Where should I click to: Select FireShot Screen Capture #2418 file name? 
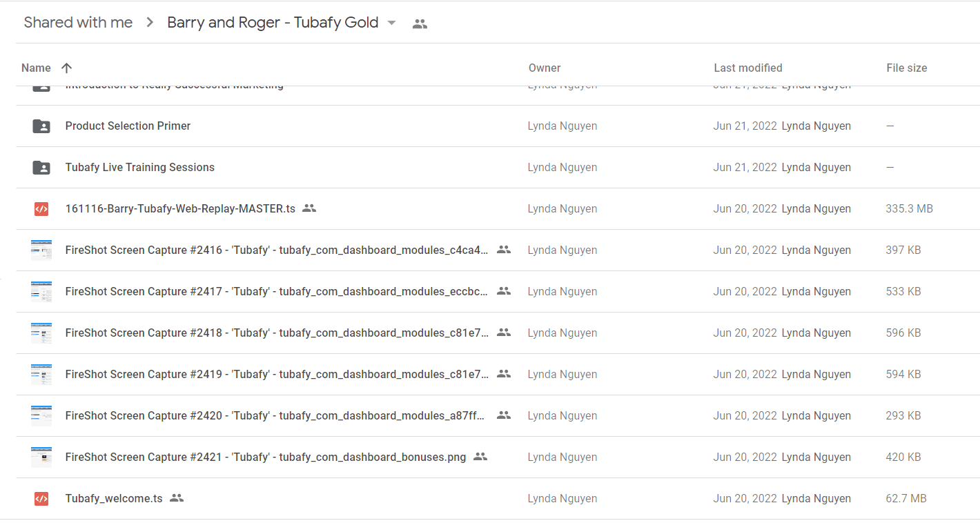point(277,333)
